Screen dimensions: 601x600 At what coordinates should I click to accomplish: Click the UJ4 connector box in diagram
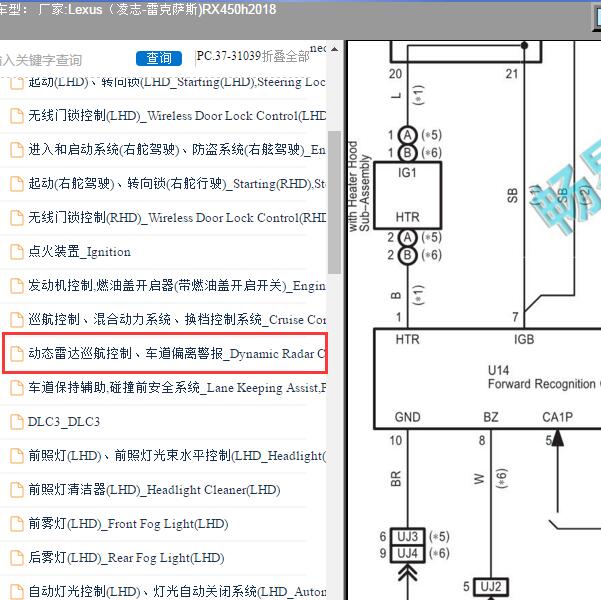coord(407,553)
